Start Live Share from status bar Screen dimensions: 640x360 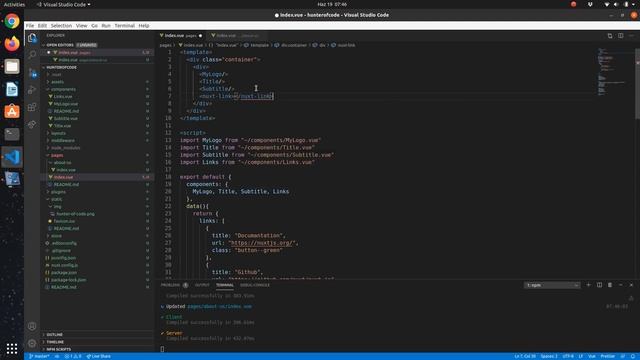pos(98,356)
